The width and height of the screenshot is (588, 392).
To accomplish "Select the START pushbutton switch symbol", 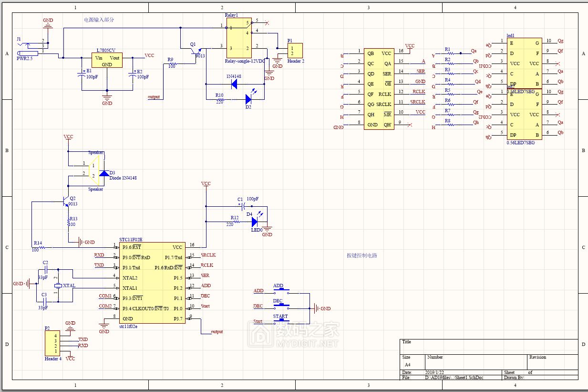I will tap(281, 321).
